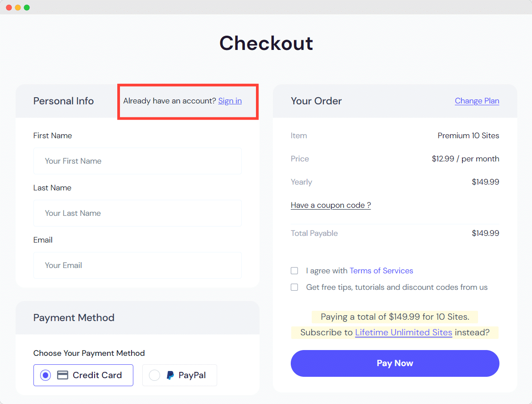The width and height of the screenshot is (532, 404).
Task: Follow the Lifetime Unlimited Sites link
Action: [x=404, y=332]
